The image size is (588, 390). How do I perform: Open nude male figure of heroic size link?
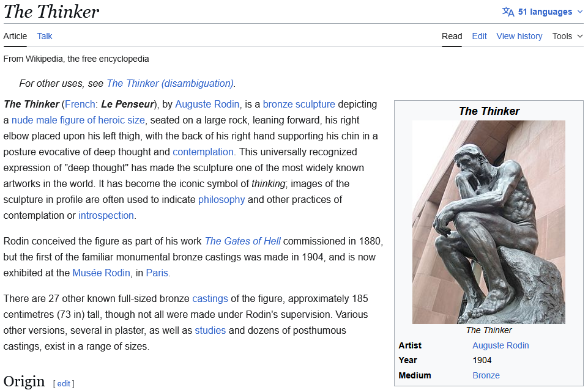point(78,120)
